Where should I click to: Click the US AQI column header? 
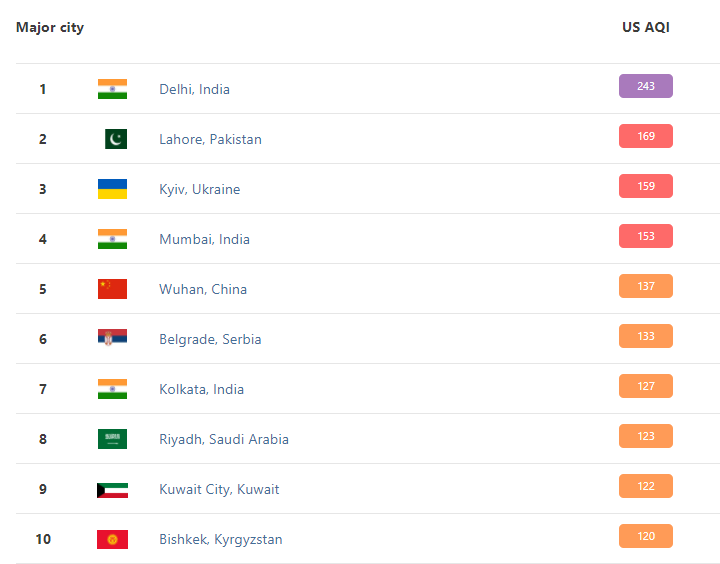tap(645, 27)
